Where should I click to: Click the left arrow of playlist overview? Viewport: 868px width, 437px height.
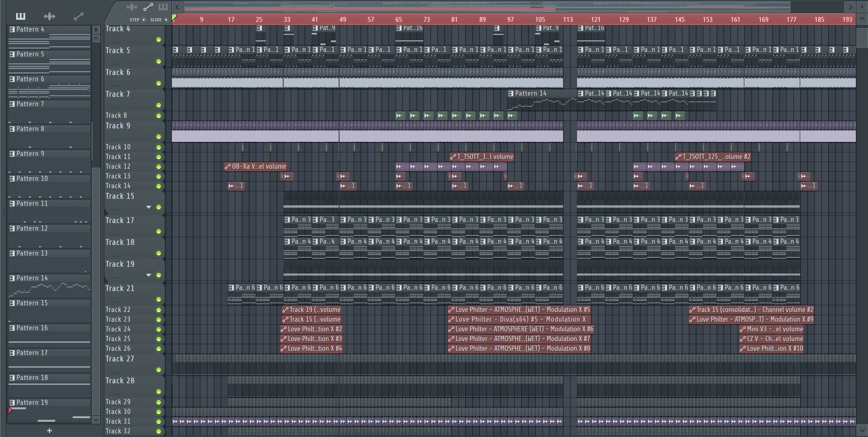[178, 7]
